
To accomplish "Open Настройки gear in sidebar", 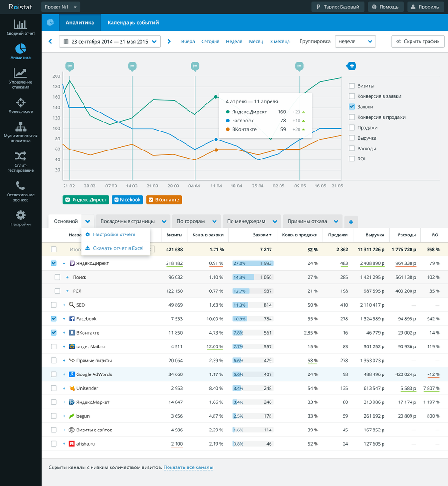I will tap(20, 218).
